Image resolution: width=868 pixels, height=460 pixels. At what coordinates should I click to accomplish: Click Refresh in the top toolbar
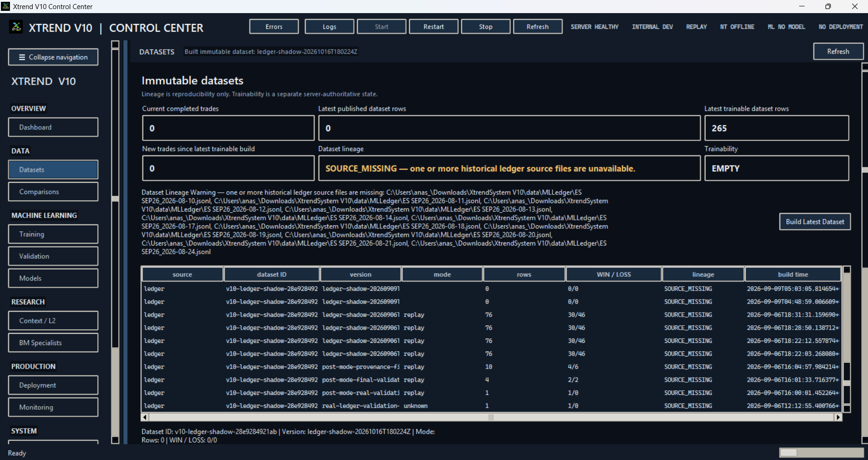pos(537,27)
